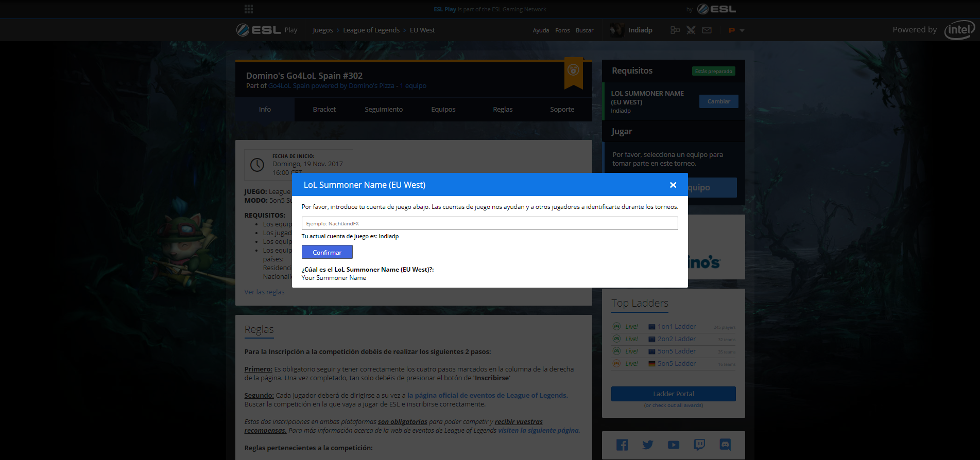980x460 pixels.
Task: Open the Twitter social icon
Action: pyautogui.click(x=648, y=445)
